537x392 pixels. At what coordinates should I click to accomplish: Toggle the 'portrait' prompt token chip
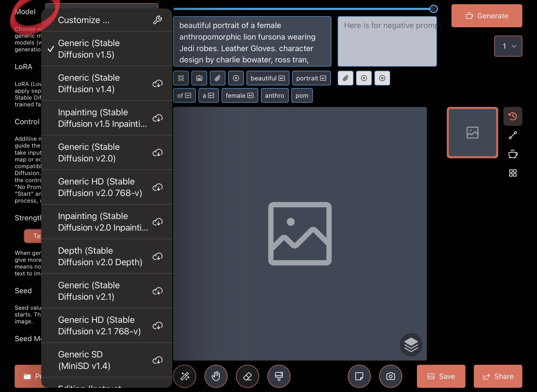[311, 78]
